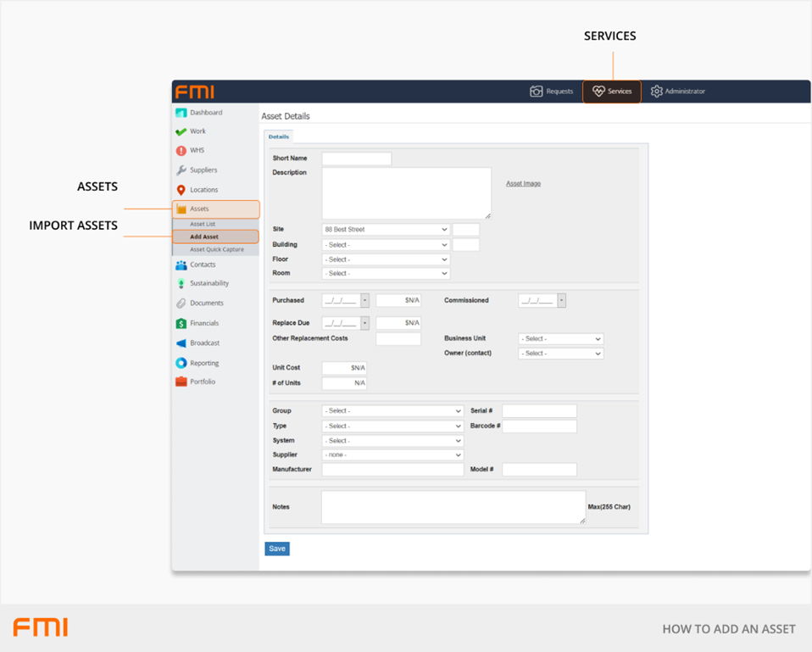812x652 pixels.
Task: Switch to the Services top menu
Action: (612, 92)
